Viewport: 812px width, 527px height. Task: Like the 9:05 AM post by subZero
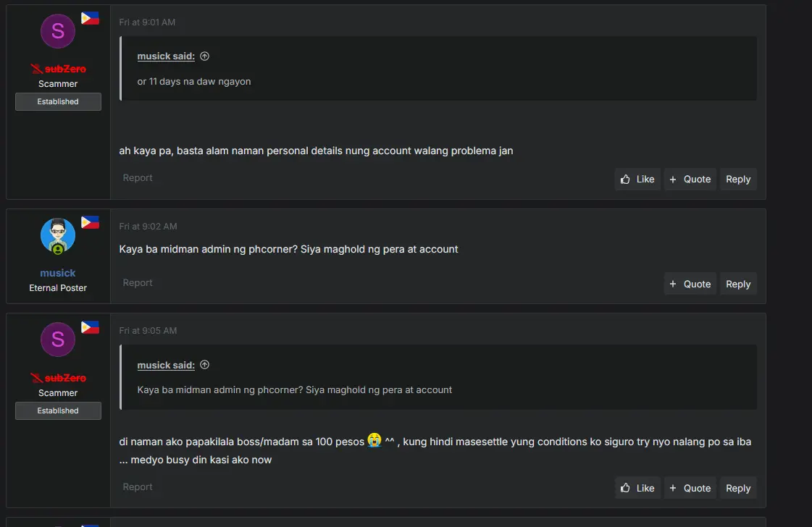click(x=637, y=488)
